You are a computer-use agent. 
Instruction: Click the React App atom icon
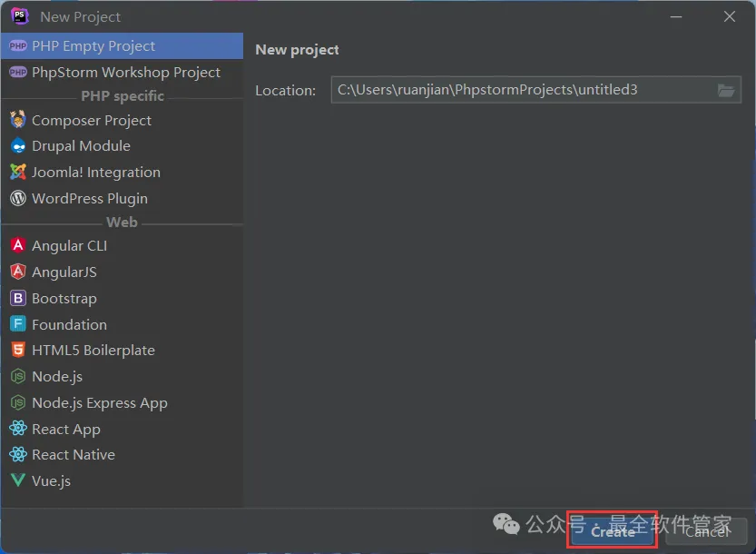[x=18, y=429]
